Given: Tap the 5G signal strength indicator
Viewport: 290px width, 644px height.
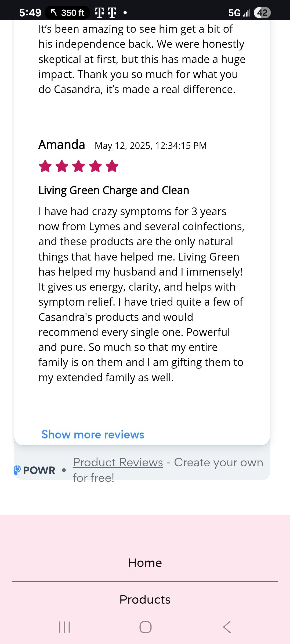Looking at the screenshot, I should point(239,13).
